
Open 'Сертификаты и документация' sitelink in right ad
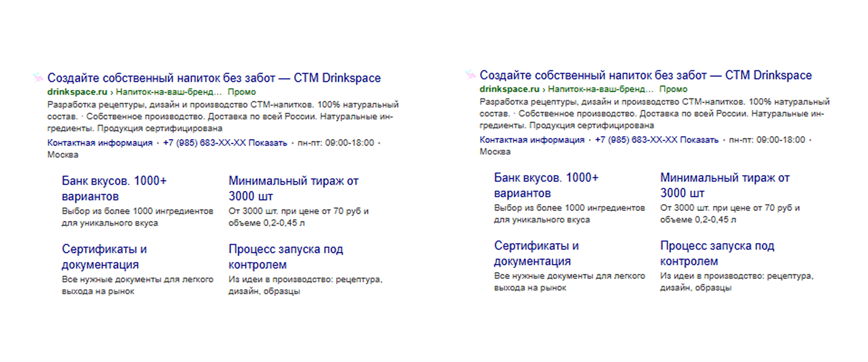point(537,253)
